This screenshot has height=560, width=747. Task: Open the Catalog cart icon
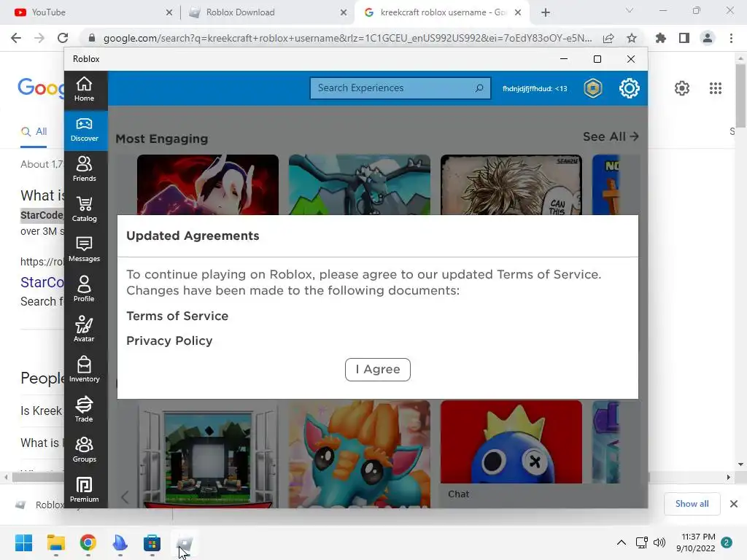point(85,205)
